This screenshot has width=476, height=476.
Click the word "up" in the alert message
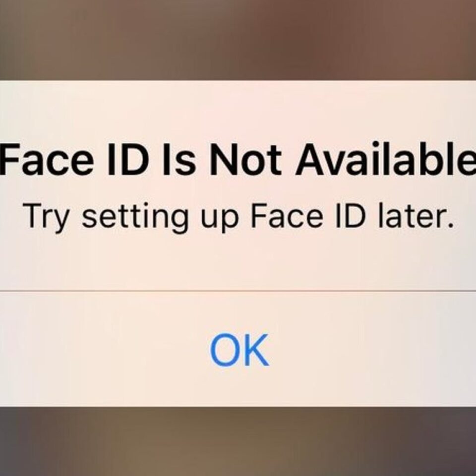click(x=219, y=219)
